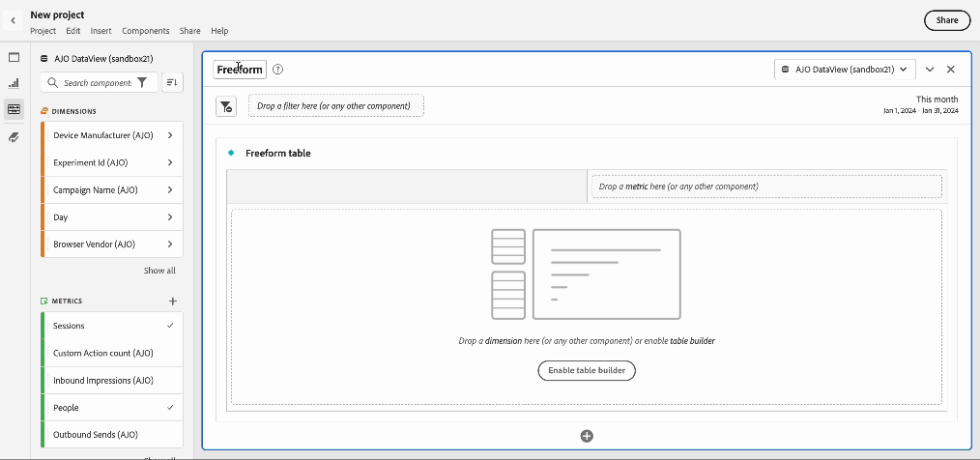Click the Search components input field

click(98, 82)
